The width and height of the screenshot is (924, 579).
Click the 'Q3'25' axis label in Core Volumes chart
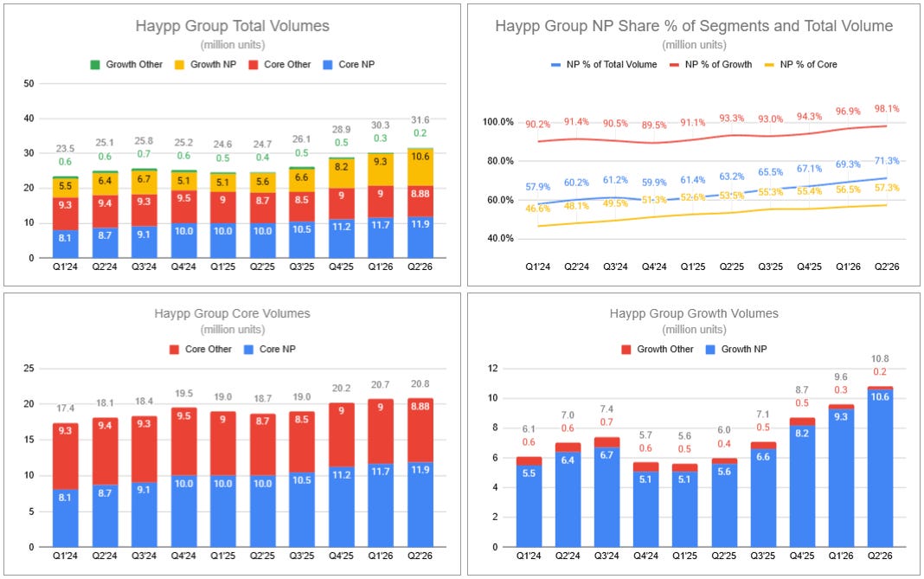coord(302,556)
